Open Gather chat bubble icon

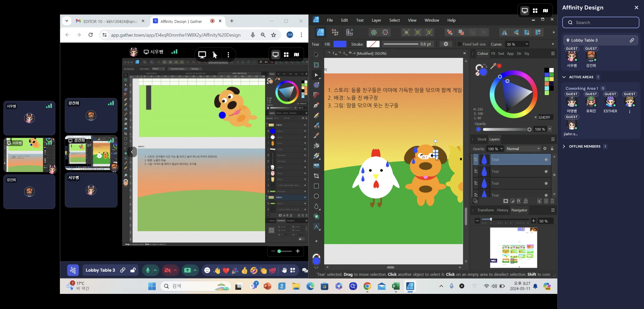(305, 270)
